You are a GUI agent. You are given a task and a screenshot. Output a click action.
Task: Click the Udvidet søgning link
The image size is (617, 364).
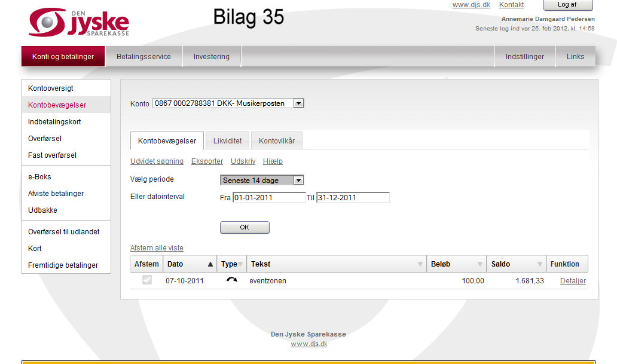[157, 161]
